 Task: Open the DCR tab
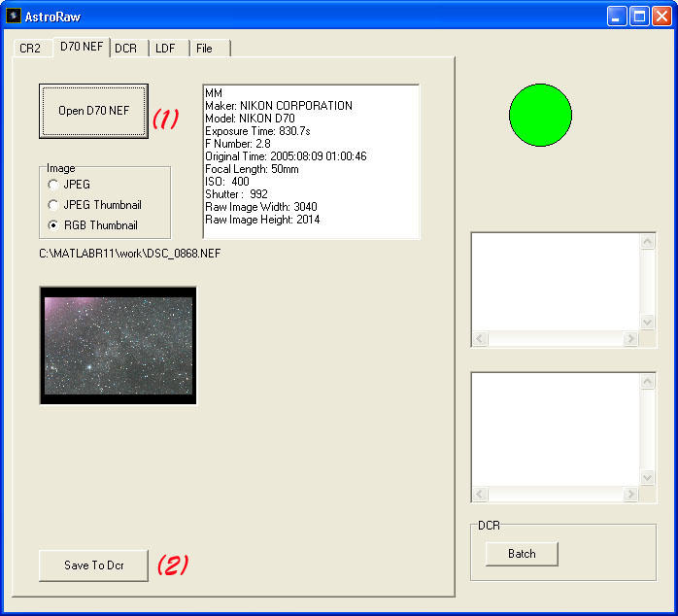coord(129,48)
